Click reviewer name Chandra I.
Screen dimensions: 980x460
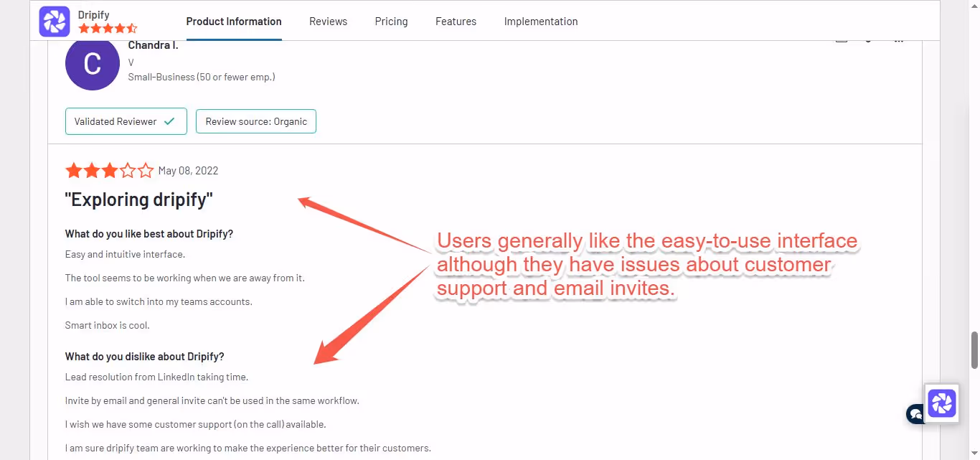(x=153, y=45)
